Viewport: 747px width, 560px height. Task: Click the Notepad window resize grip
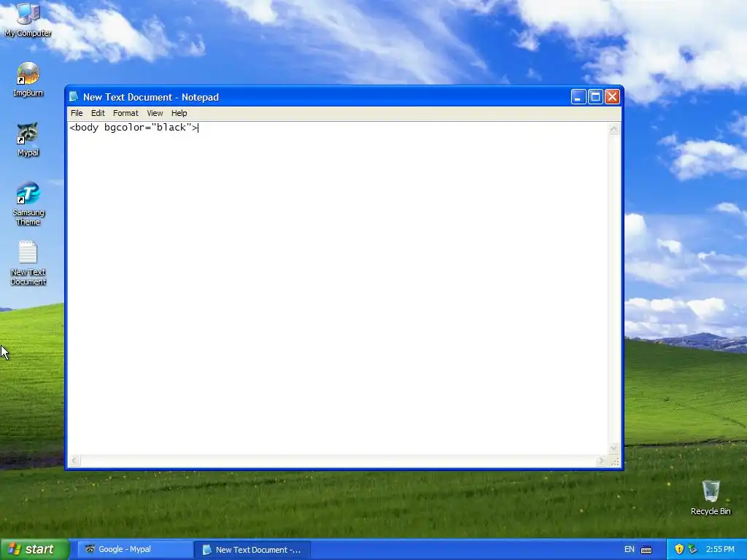pos(614,461)
